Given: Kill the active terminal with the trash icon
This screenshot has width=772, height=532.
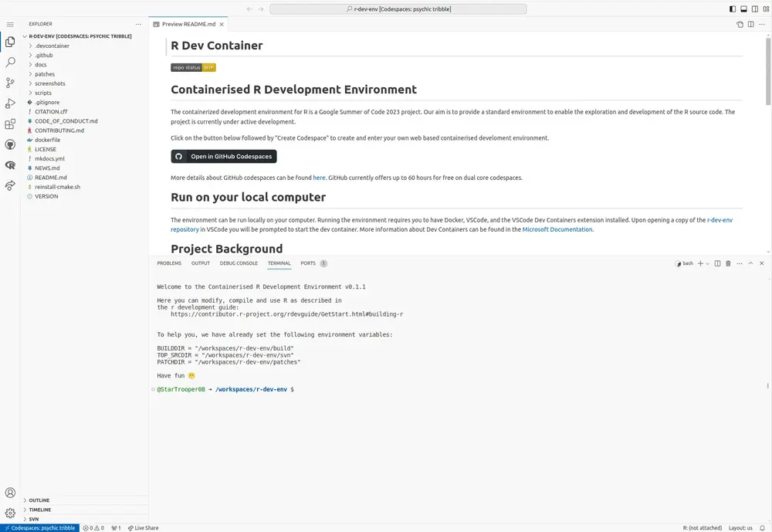Looking at the screenshot, I should [726, 263].
